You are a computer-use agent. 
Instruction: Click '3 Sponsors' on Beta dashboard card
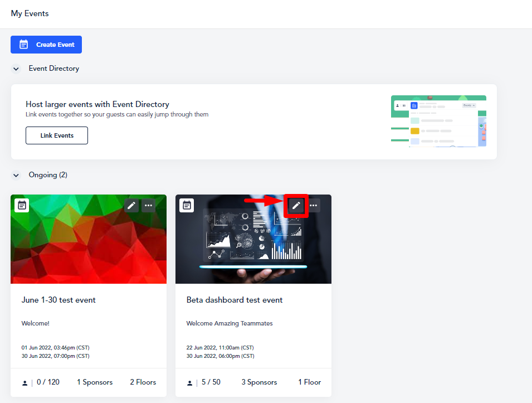coord(259,382)
